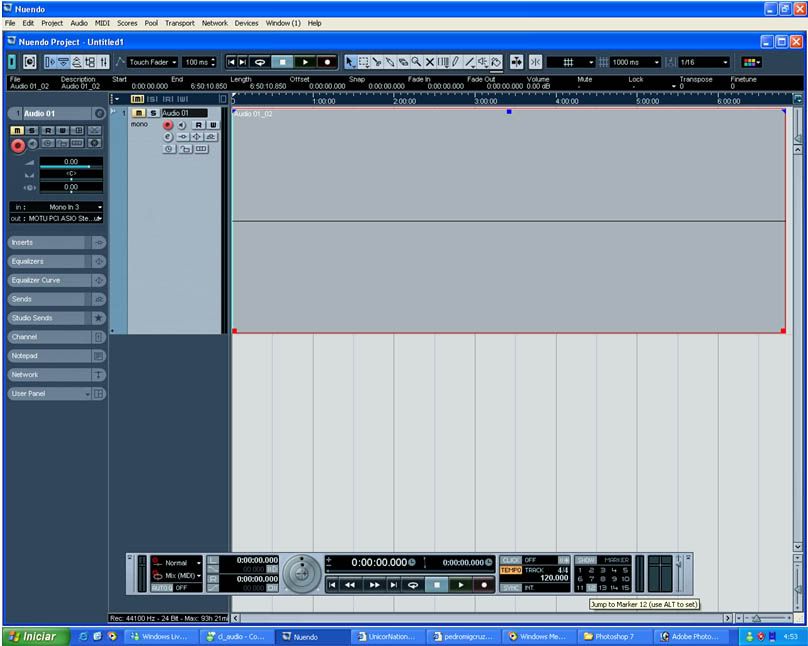Screen dimensions: 808x646
Task: Open the Network menu
Action: point(215,23)
